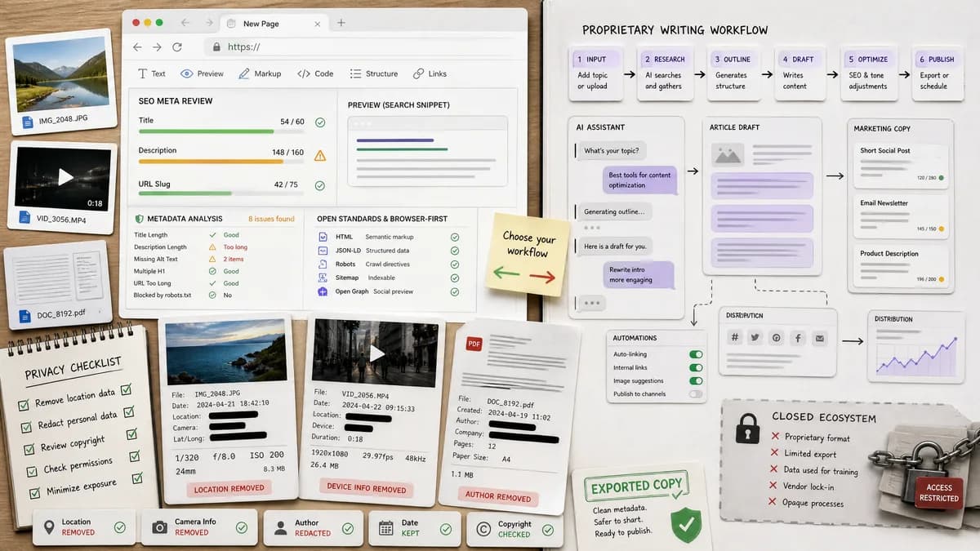
Task: Click the Device Info Removed label
Action: click(x=367, y=489)
